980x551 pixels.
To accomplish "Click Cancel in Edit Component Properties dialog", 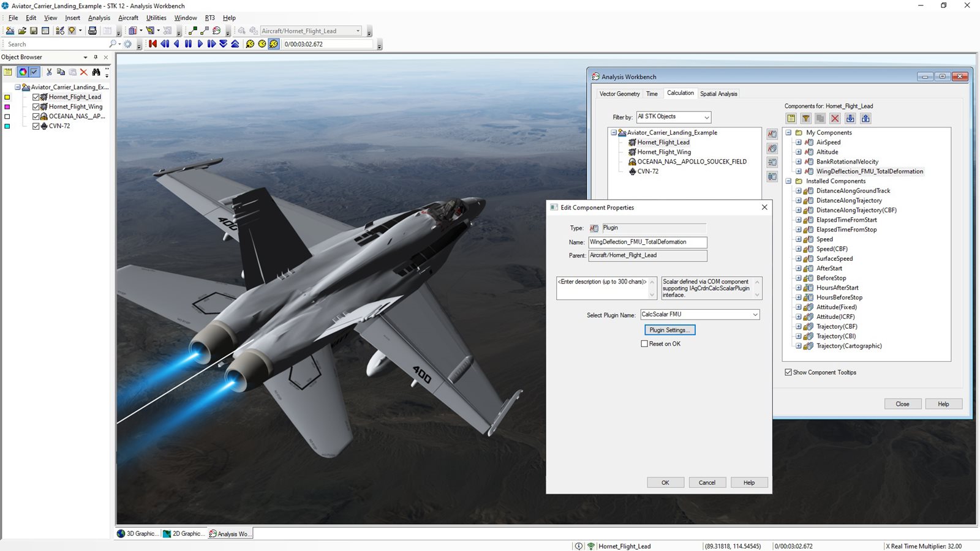I will (707, 482).
